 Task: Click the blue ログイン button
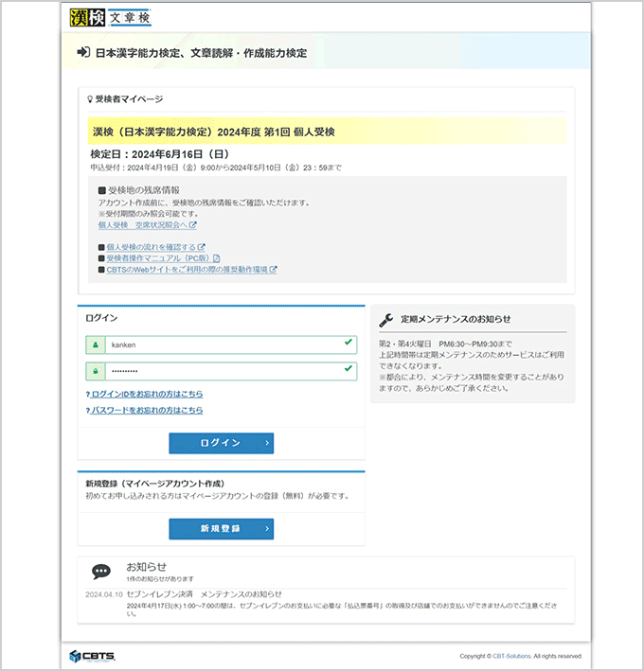click(x=222, y=443)
